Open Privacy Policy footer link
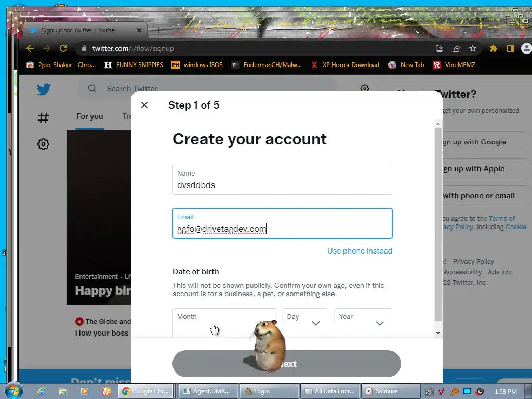The height and width of the screenshot is (399, 532). (473, 262)
